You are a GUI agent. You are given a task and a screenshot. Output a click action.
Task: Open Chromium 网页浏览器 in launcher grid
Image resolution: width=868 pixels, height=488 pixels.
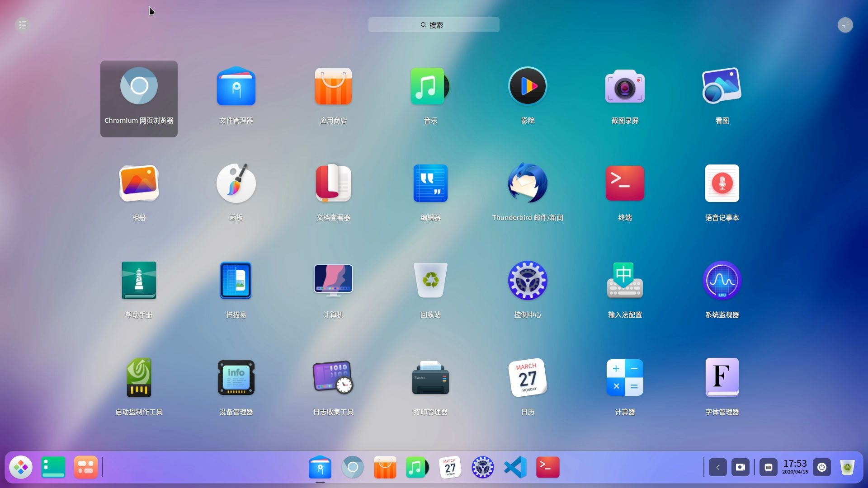[x=139, y=99]
